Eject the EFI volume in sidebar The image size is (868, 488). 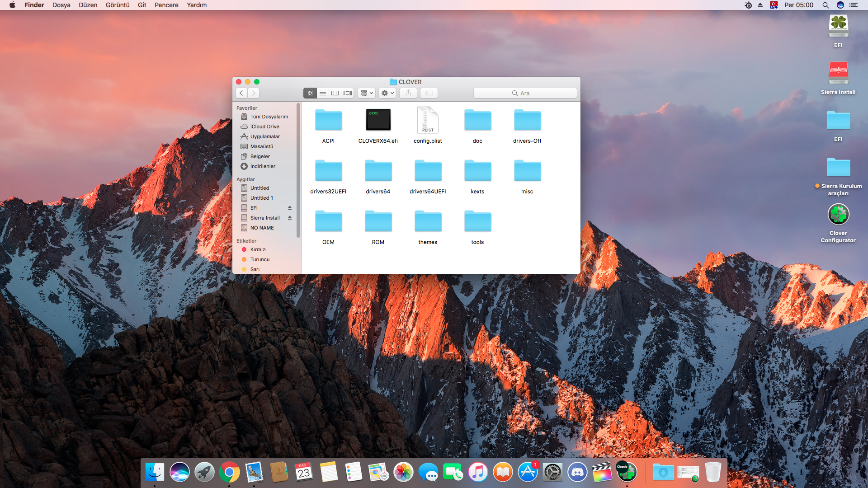pyautogui.click(x=290, y=208)
